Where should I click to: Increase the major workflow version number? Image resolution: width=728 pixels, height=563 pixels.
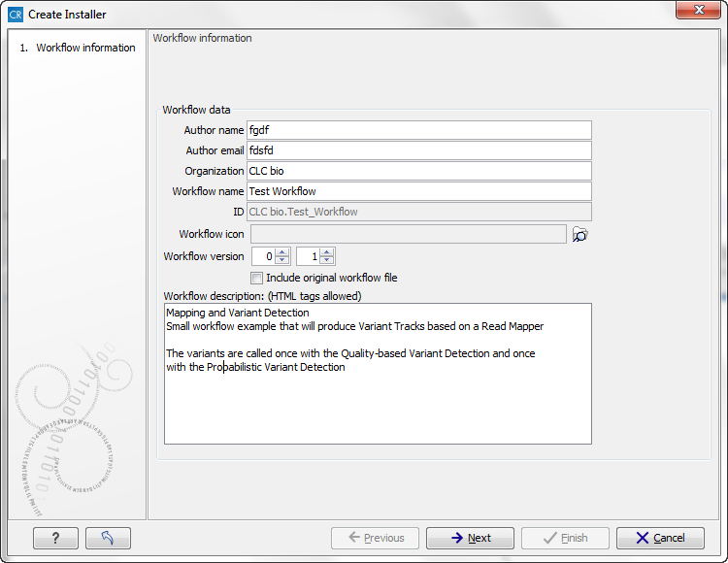281,252
